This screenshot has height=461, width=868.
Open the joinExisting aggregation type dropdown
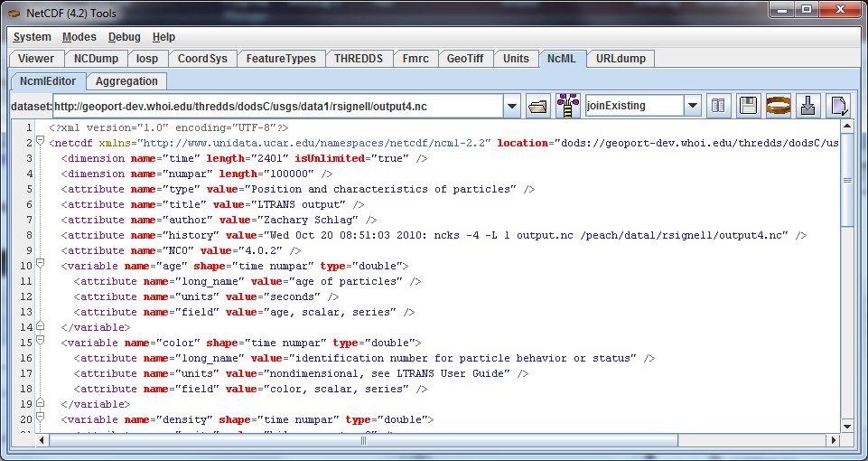pos(693,106)
